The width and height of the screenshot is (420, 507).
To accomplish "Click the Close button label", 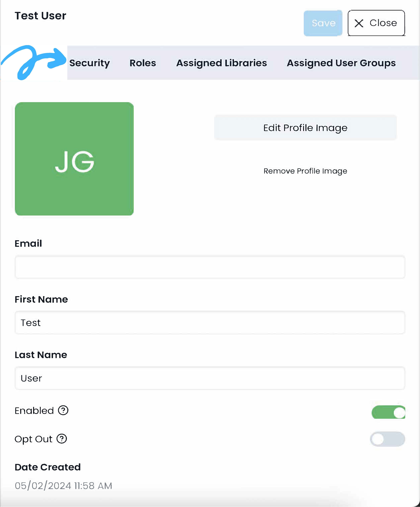I will [x=383, y=23].
